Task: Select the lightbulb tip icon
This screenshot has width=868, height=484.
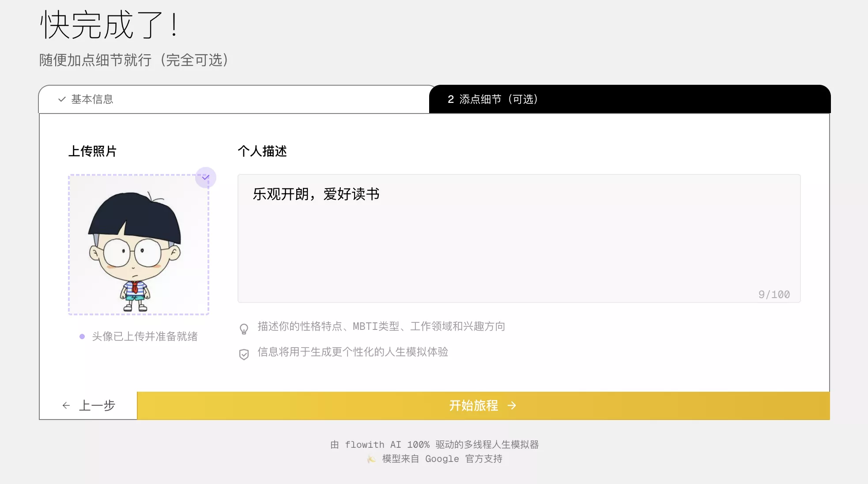Action: click(244, 329)
